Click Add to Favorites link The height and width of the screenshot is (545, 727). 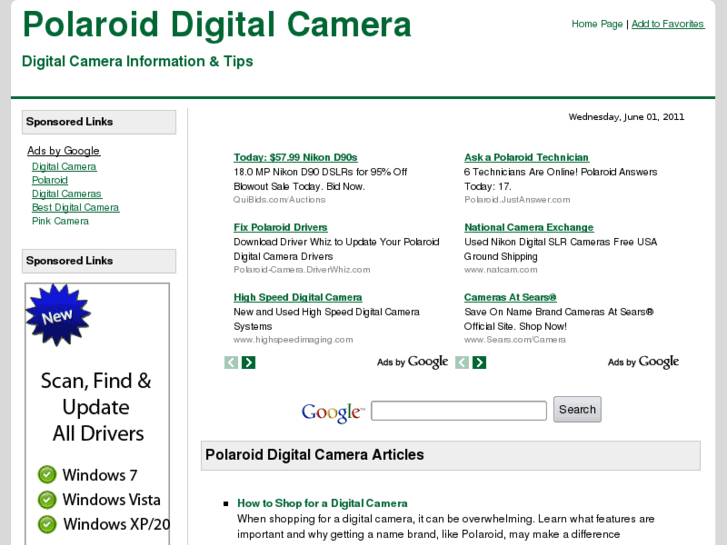668,24
